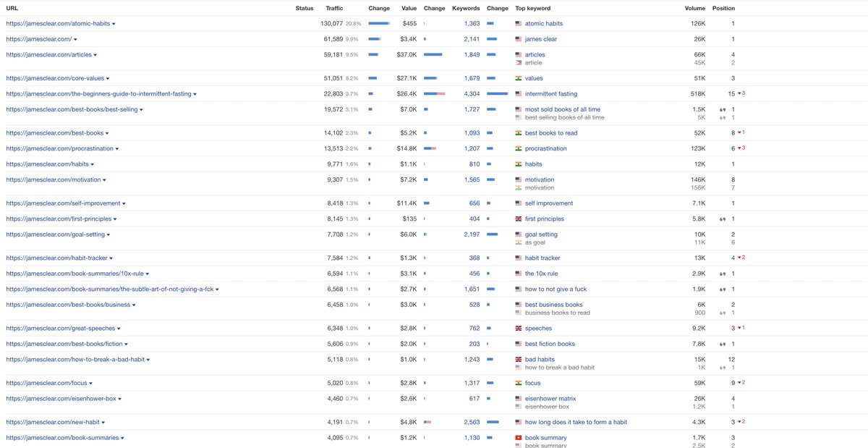Sort table by Value column header

[x=409, y=9]
